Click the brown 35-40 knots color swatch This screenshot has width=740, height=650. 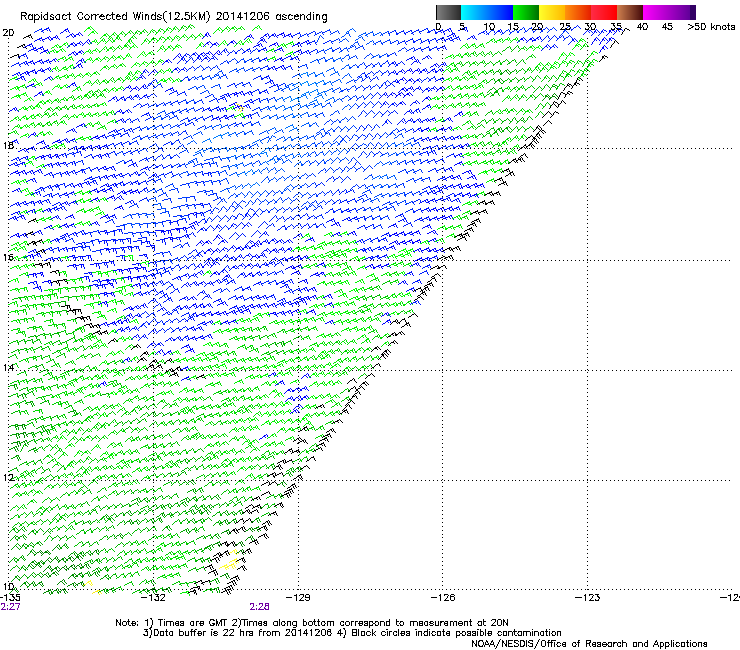point(630,13)
